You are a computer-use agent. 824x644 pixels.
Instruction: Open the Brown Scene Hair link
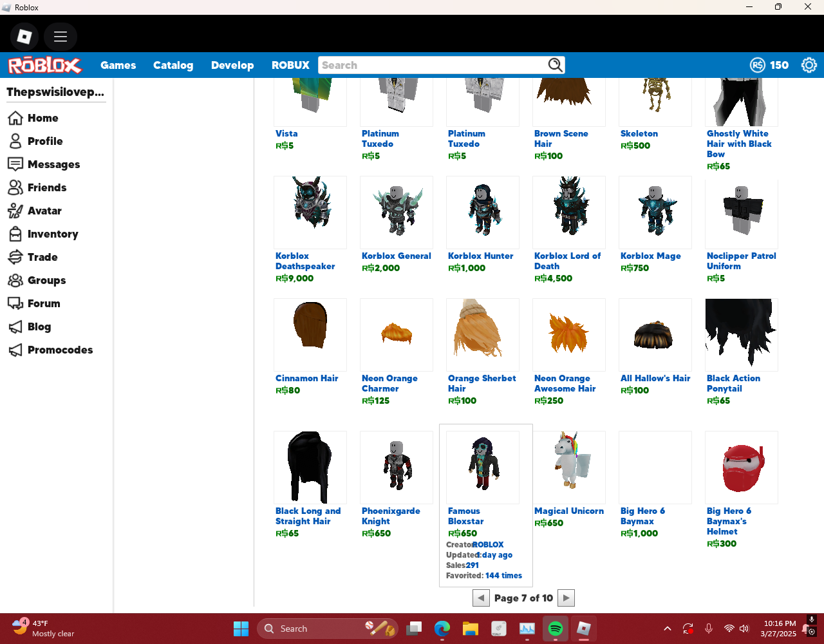pyautogui.click(x=561, y=138)
